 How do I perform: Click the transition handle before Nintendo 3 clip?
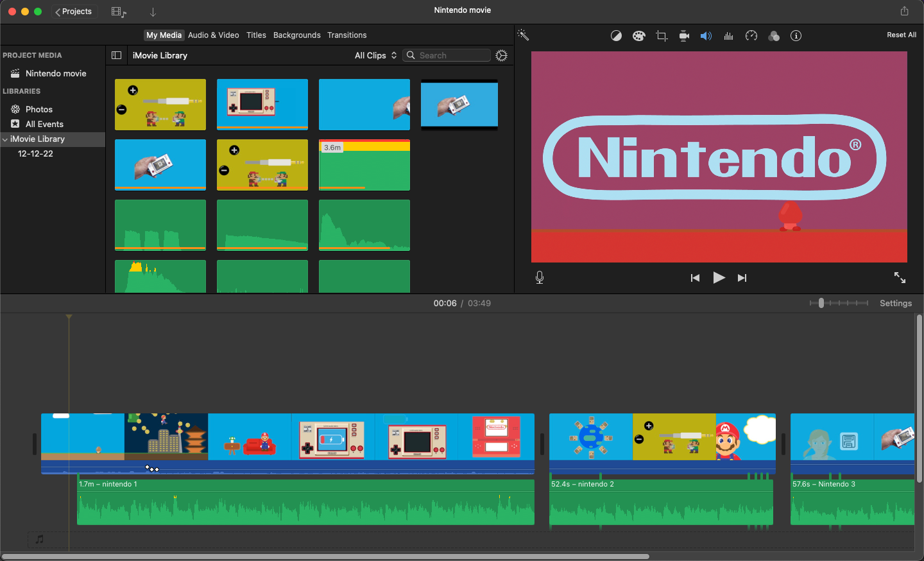pyautogui.click(x=783, y=444)
